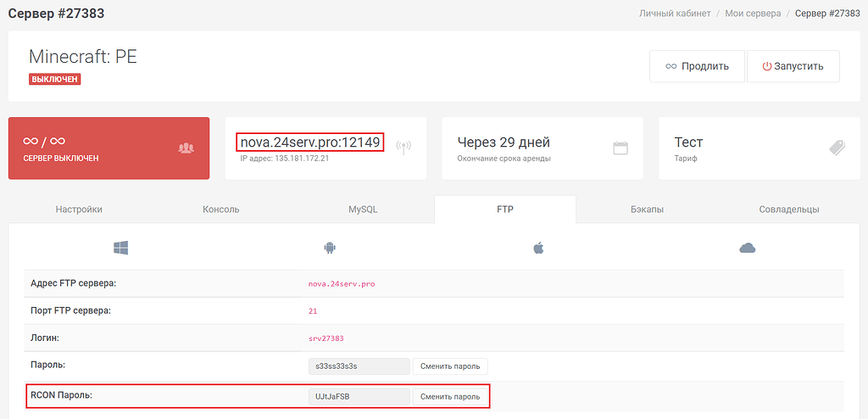Click the RCON password field
868x419 pixels.
pyautogui.click(x=359, y=396)
